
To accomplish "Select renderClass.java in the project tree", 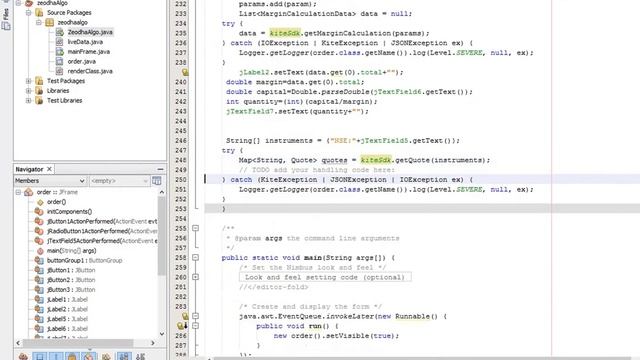I will click(90, 71).
